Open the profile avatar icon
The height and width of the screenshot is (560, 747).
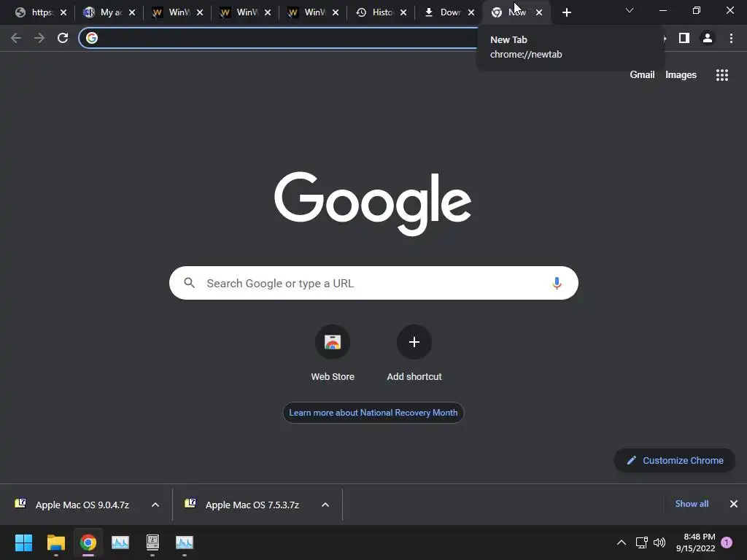point(708,38)
